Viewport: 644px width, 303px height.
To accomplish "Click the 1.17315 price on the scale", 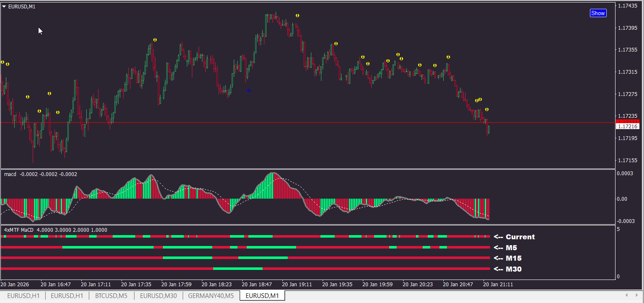I will coord(628,72).
